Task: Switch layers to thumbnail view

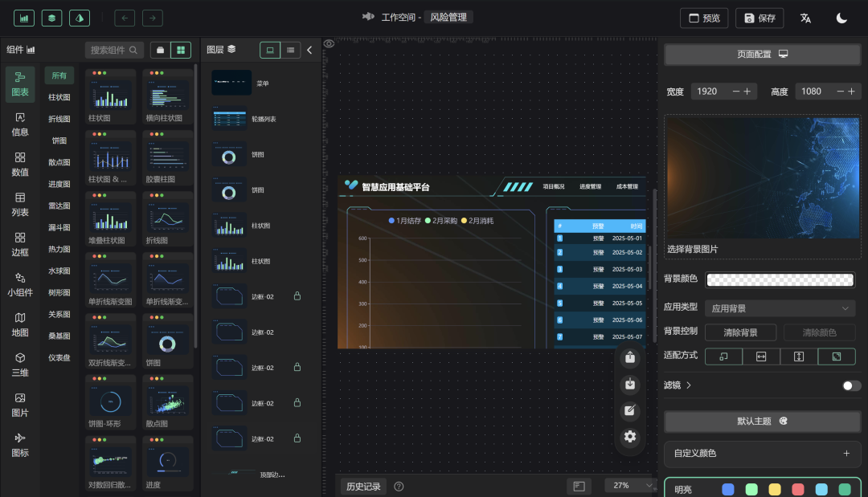Action: pyautogui.click(x=270, y=50)
